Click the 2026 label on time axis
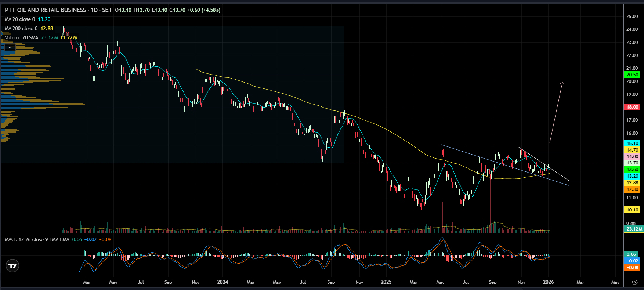Viewport: 644px width, 290px height. [548, 282]
